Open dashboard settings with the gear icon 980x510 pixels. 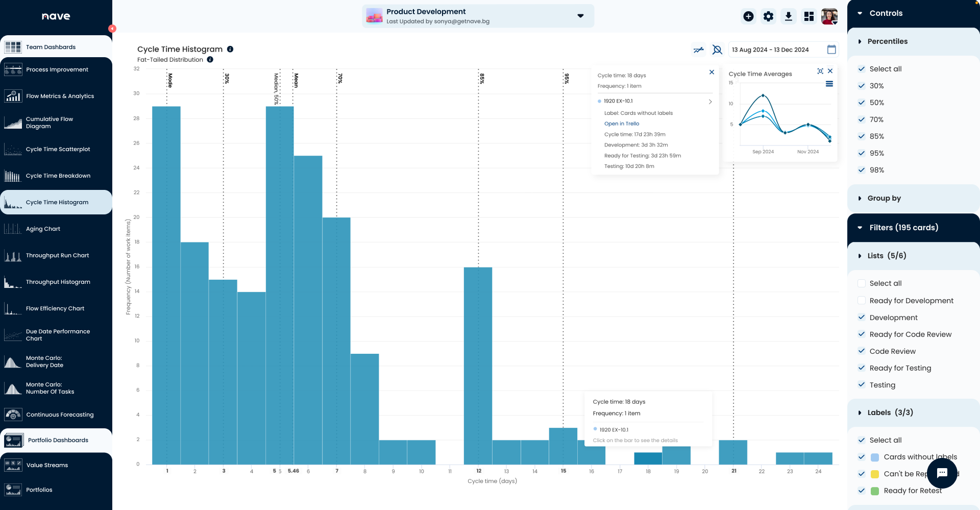(768, 16)
